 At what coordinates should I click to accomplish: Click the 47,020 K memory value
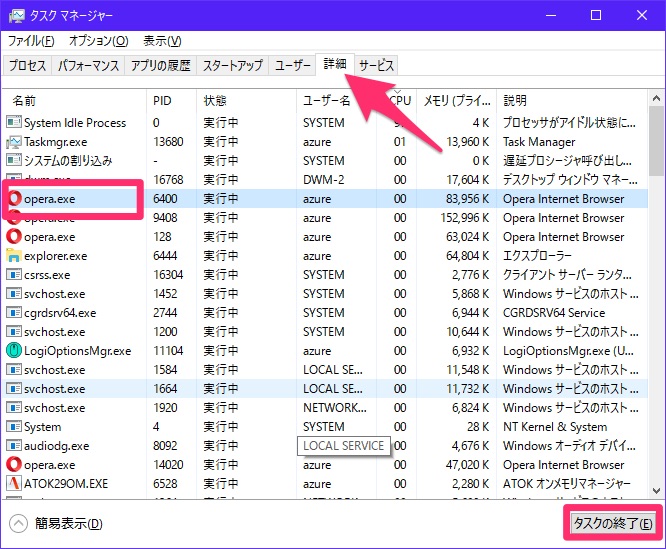pos(467,465)
